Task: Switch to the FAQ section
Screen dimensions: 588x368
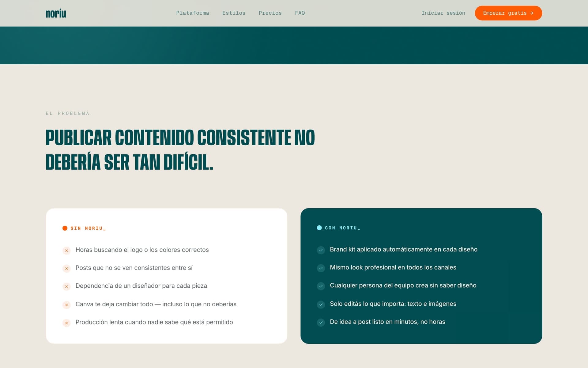Action: [x=300, y=13]
